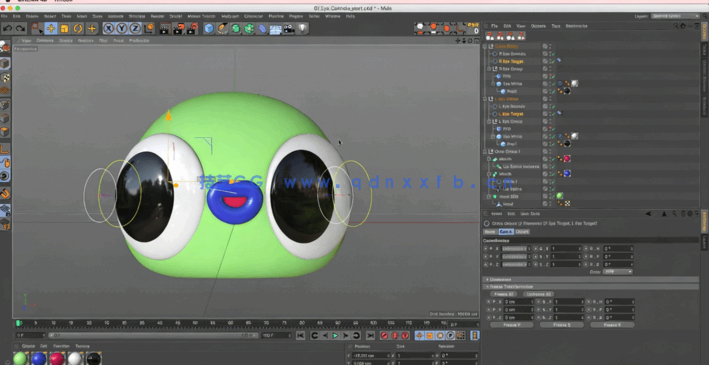The height and width of the screenshot is (365, 709).
Task: Click the Freeze S button
Action: pos(561,325)
